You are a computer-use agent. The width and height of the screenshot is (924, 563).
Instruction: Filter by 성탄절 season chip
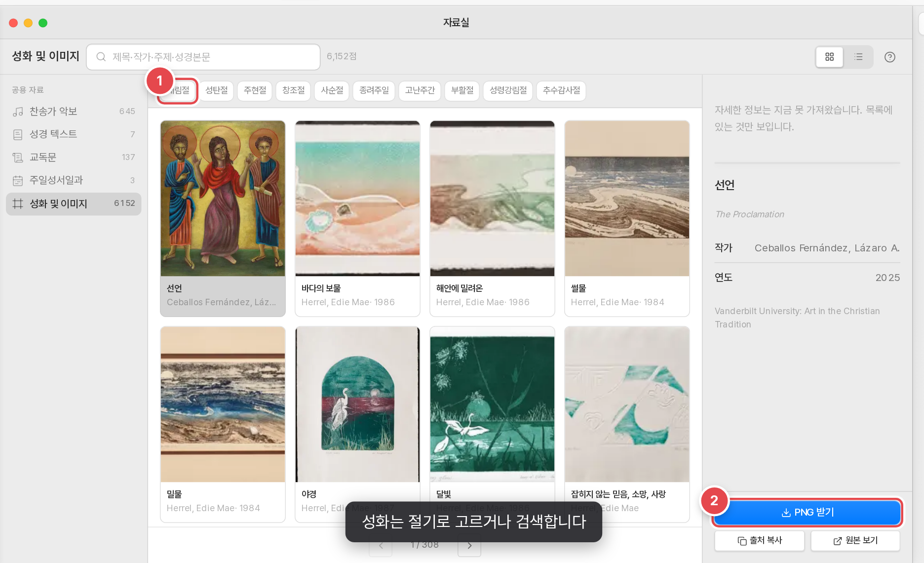tap(216, 90)
